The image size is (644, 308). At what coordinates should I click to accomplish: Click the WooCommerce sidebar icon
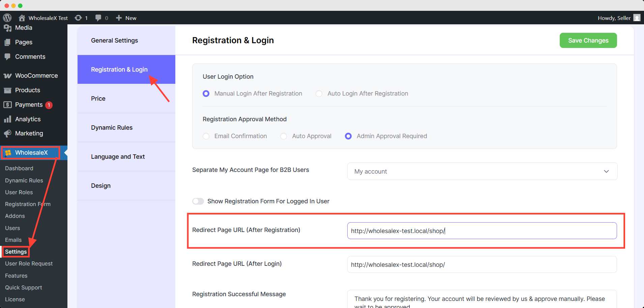7,76
